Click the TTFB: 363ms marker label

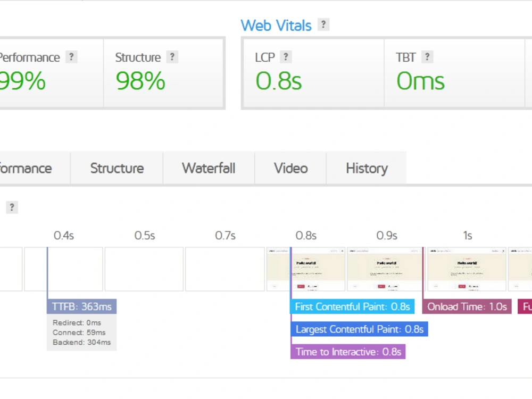pyautogui.click(x=82, y=307)
